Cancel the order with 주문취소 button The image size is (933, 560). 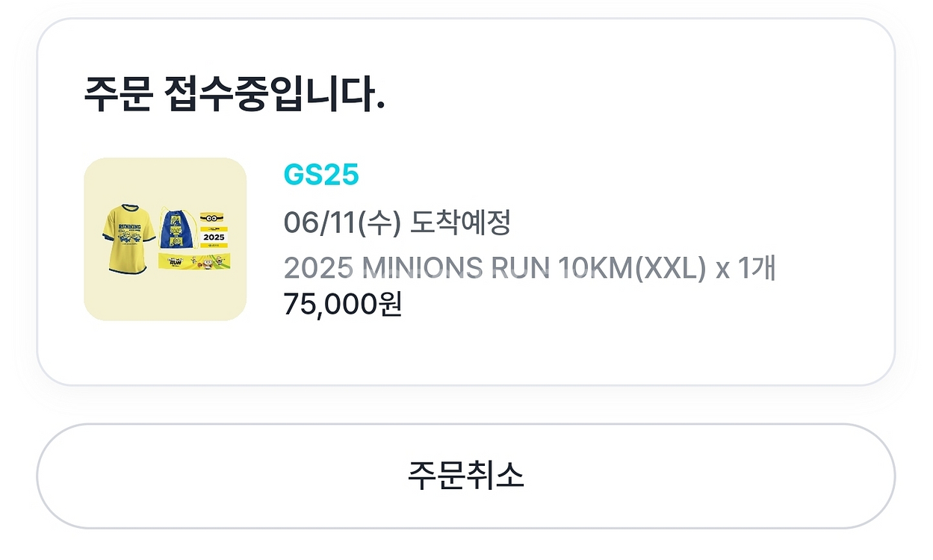[465, 476]
